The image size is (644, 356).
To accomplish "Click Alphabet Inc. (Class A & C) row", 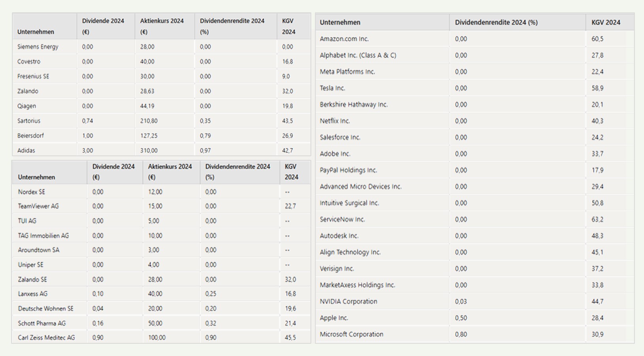I will 358,55.
